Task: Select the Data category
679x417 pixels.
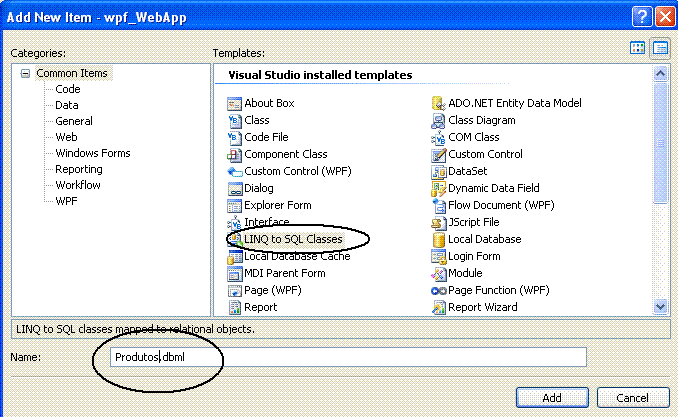Action: click(67, 105)
